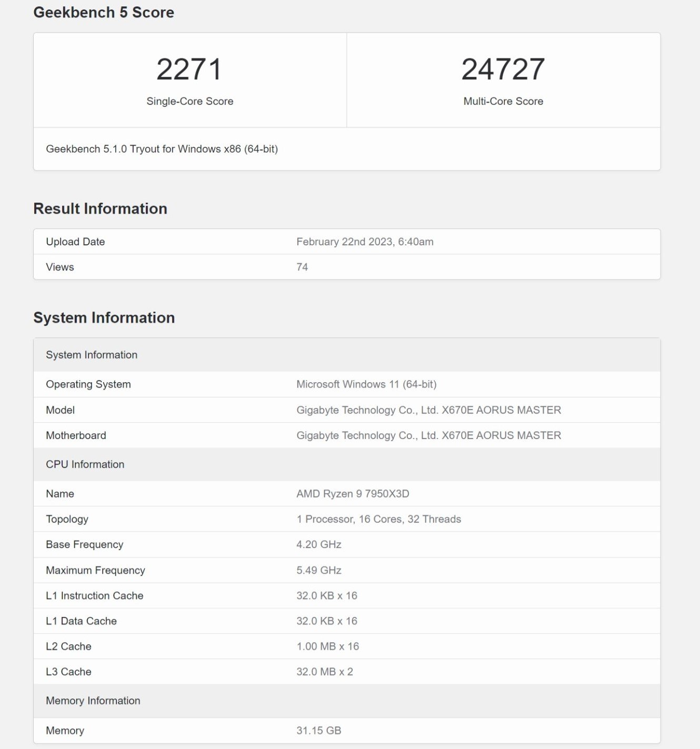Click the Multi-Core Score label

click(x=503, y=101)
